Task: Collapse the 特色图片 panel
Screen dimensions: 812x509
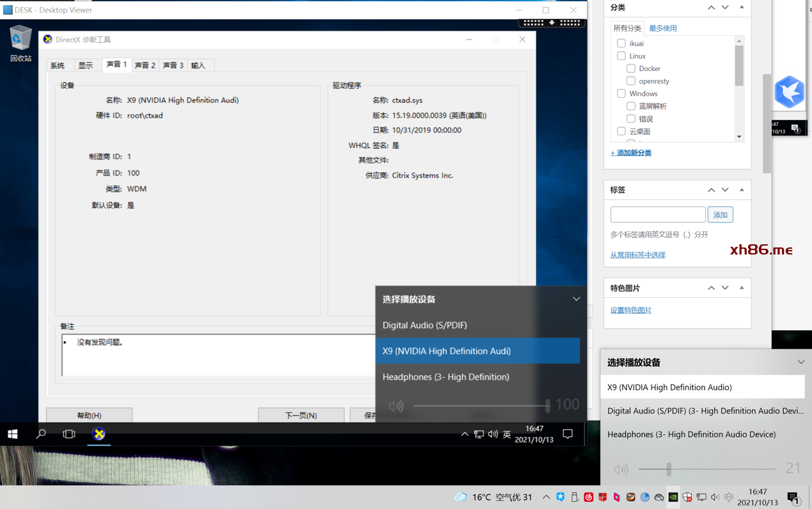Action: coord(742,288)
